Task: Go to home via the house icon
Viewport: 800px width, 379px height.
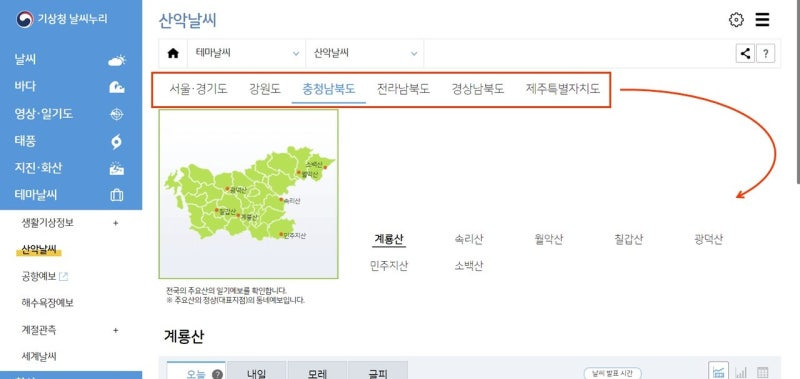Action: click(x=173, y=53)
